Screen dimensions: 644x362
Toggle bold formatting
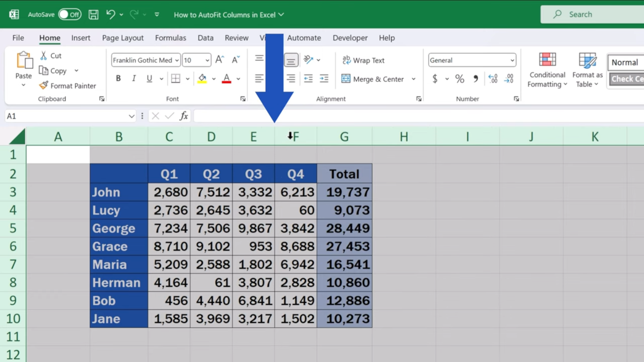coord(118,78)
